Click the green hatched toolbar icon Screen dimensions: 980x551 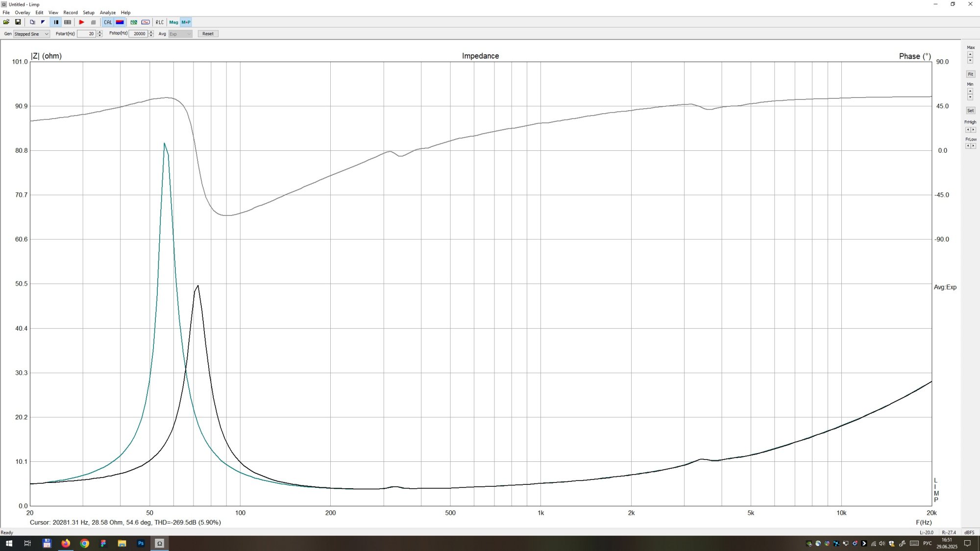click(133, 22)
